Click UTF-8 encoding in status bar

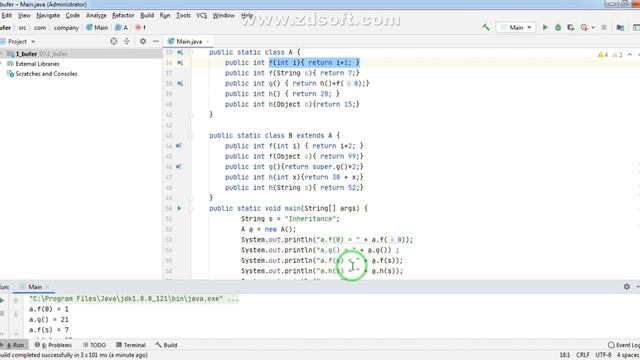[603, 355]
